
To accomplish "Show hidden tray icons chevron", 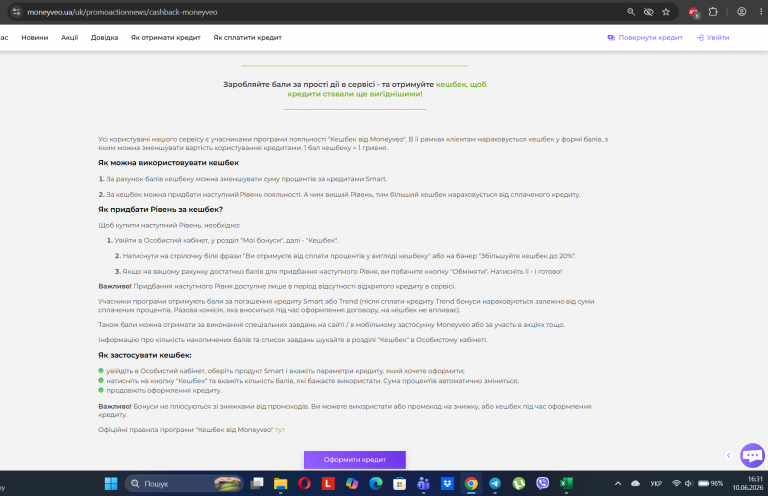I will [x=618, y=484].
